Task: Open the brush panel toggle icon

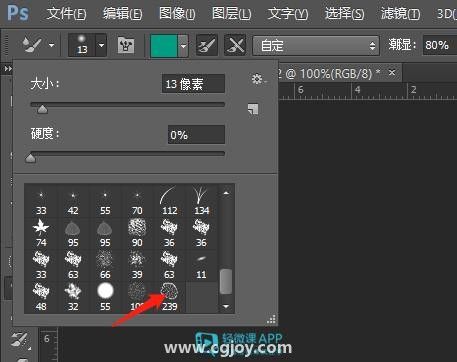Action: coord(126,45)
